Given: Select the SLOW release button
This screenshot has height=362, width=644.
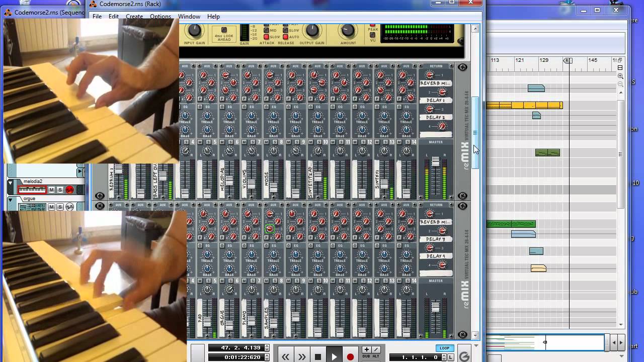Looking at the screenshot, I should click(285, 31).
